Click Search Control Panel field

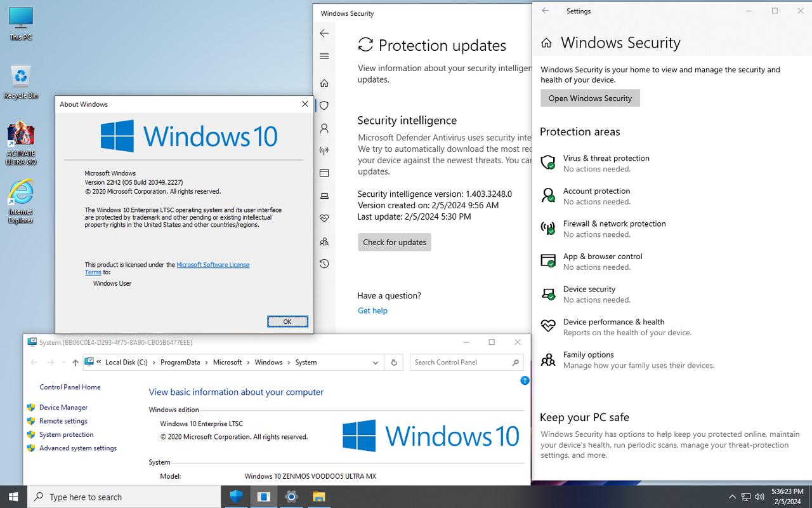tap(466, 362)
